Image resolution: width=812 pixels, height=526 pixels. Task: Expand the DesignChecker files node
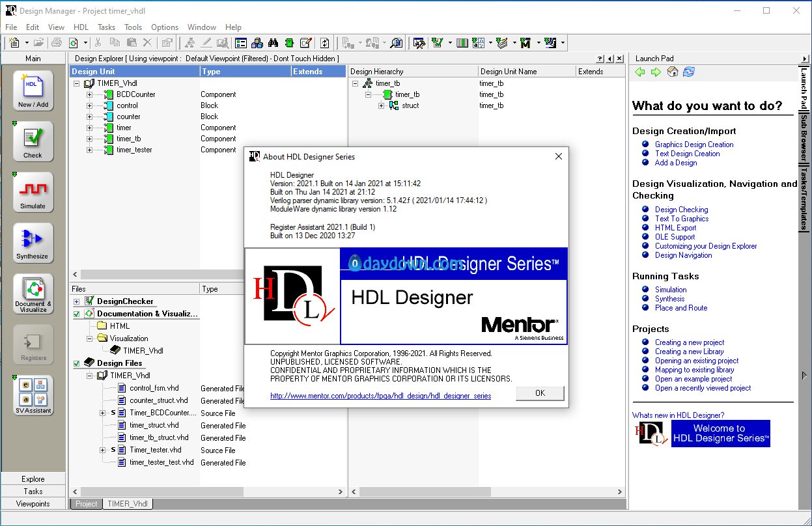[x=77, y=301]
